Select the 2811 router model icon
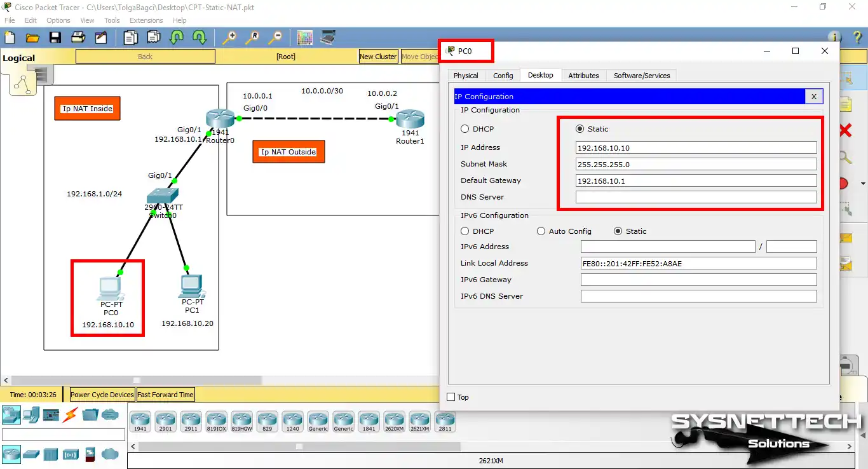 click(445, 421)
